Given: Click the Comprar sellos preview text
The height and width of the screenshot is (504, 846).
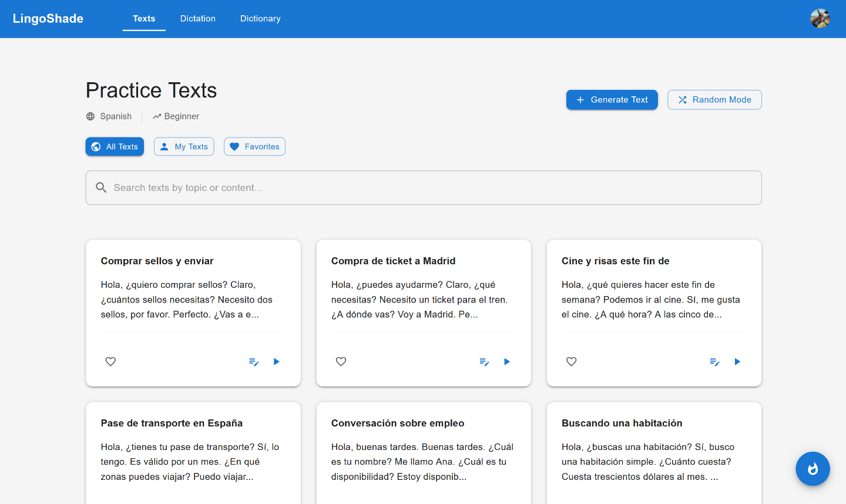Looking at the screenshot, I should click(x=187, y=300).
